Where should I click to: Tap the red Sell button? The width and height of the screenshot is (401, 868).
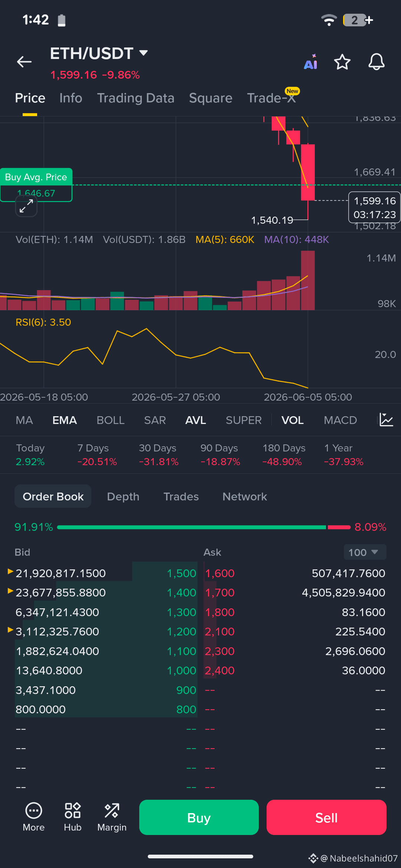pyautogui.click(x=326, y=817)
